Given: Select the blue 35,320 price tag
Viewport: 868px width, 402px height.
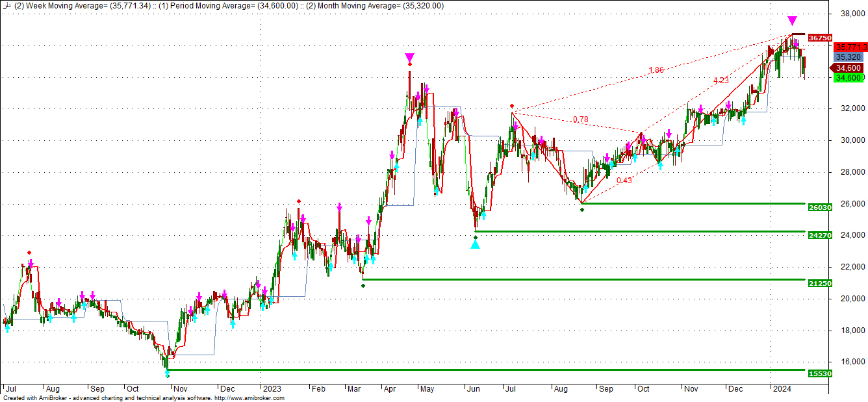Looking at the screenshot, I should (x=848, y=57).
